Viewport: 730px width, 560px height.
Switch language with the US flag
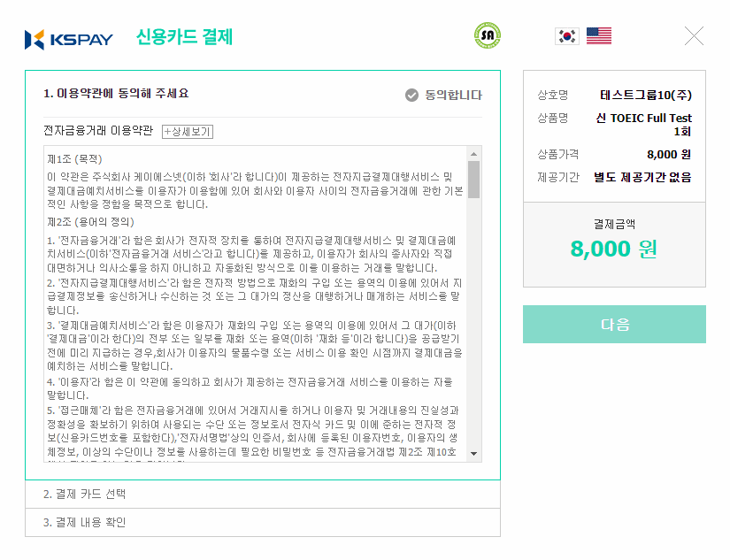tap(599, 36)
